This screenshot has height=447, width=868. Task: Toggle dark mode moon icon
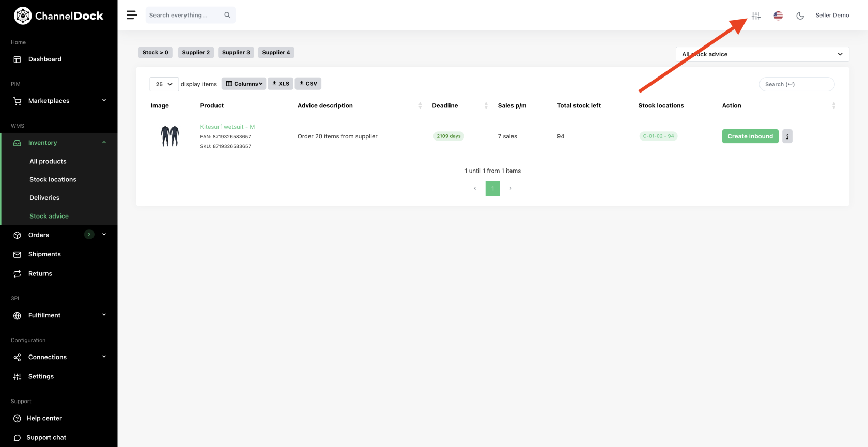point(800,16)
